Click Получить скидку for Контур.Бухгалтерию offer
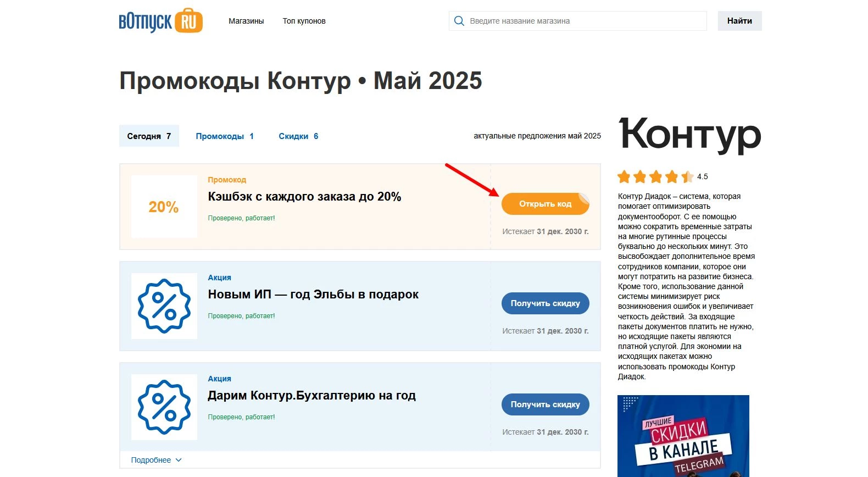 click(545, 404)
